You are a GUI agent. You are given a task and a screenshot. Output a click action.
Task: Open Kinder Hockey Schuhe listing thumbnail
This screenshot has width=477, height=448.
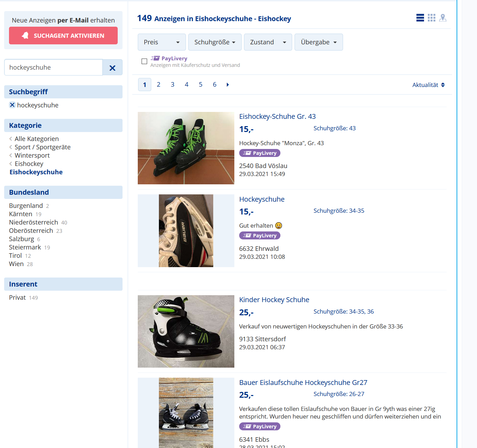coord(186,331)
